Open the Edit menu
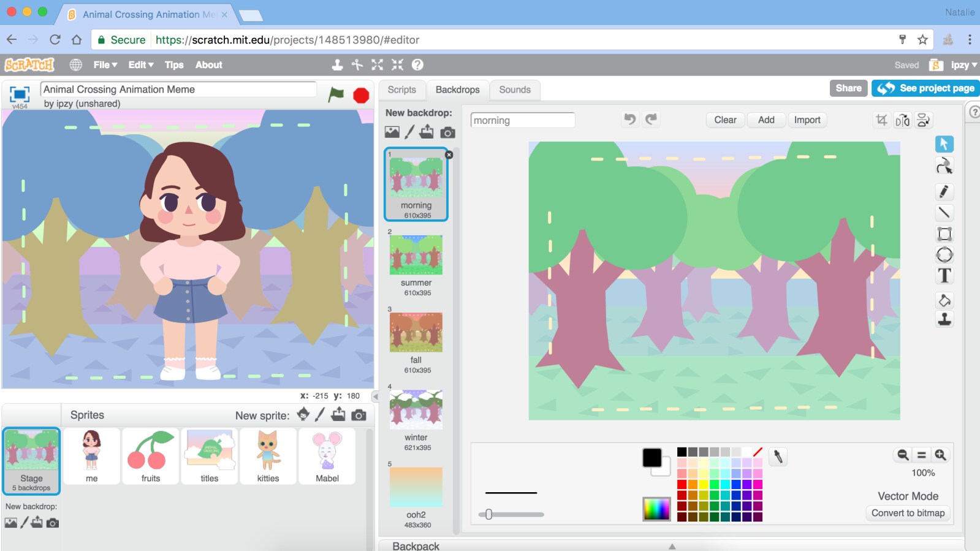The height and width of the screenshot is (551, 980). [x=140, y=64]
